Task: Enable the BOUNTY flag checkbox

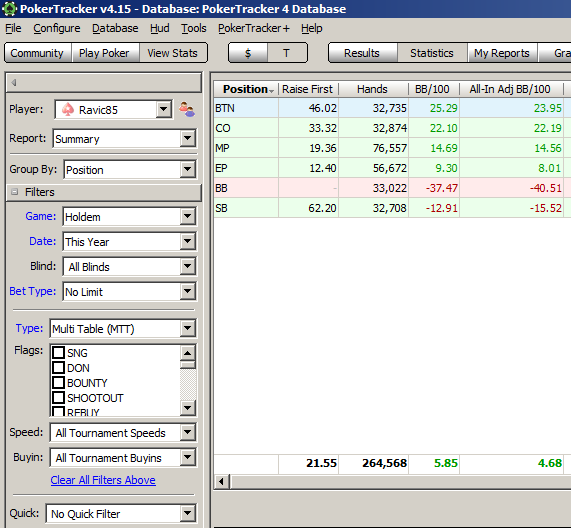Action: [59, 383]
